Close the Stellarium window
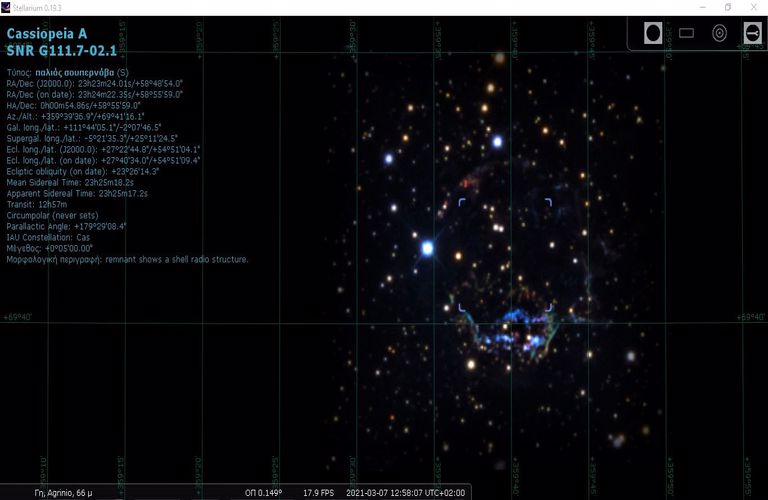Viewport: 768px width, 500px height. pos(755,7)
